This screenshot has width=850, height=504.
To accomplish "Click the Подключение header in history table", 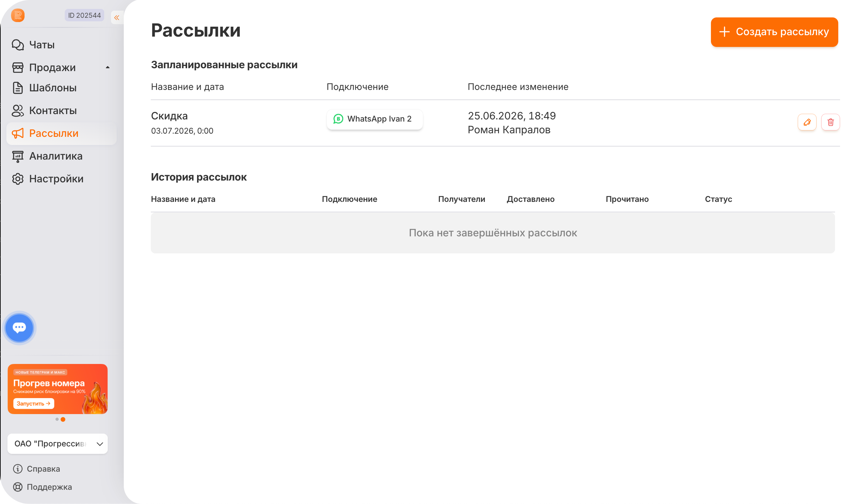I will tap(350, 199).
